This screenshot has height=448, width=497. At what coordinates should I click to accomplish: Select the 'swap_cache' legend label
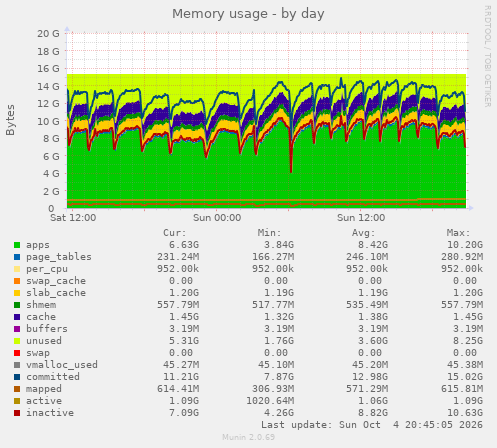pyautogui.click(x=56, y=281)
